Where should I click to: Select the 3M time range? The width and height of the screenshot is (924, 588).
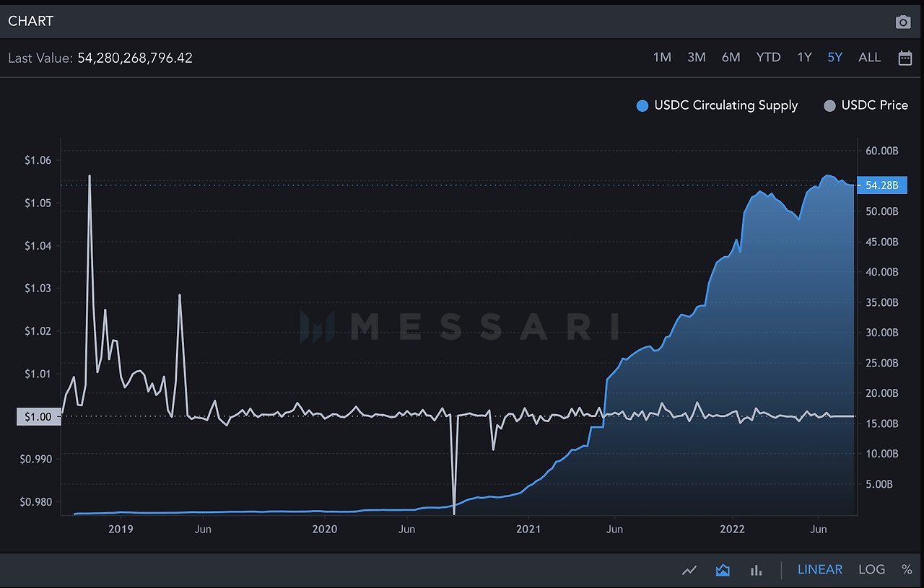point(697,58)
